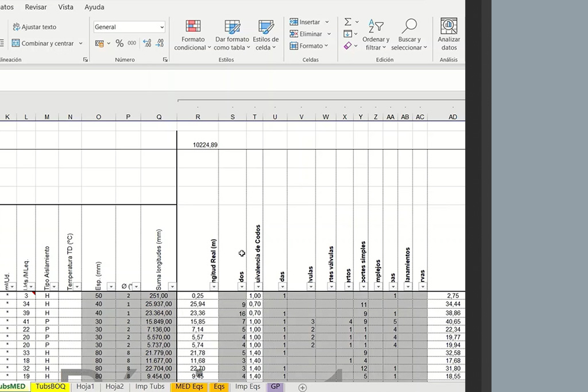Open filter dropdown for Suma longitudes column

172,287
